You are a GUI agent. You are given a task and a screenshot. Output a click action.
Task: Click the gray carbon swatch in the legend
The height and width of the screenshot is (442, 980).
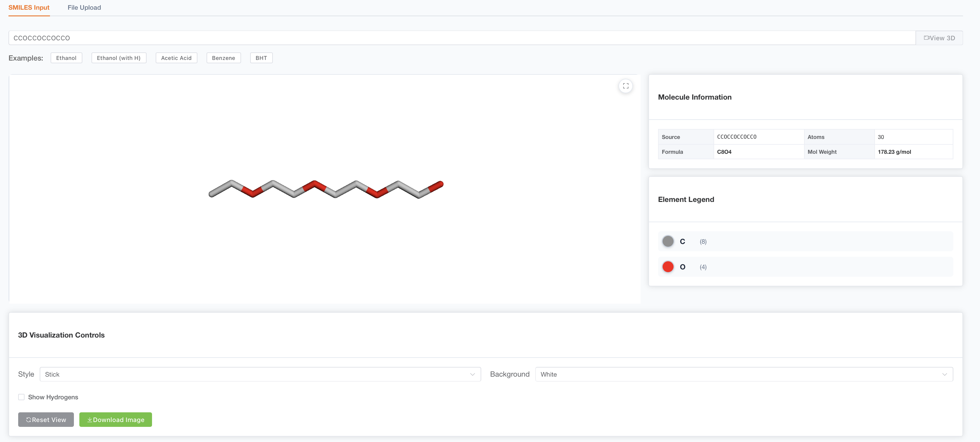[668, 241]
